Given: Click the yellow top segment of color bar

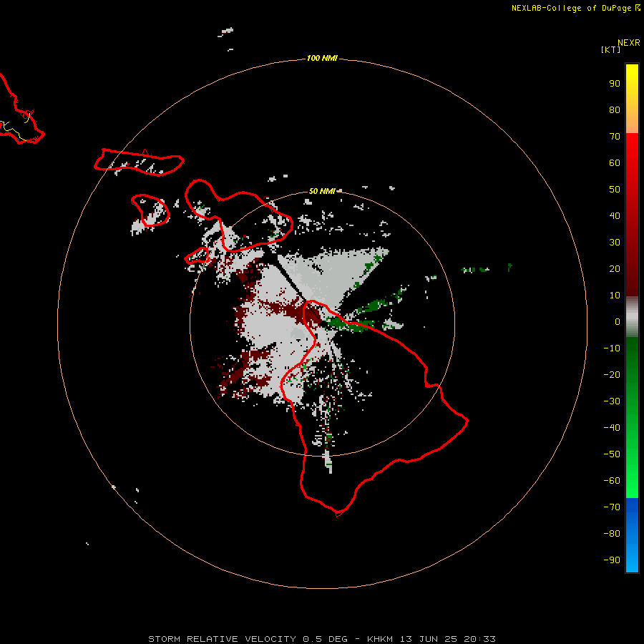Looking at the screenshot, I should tap(632, 98).
